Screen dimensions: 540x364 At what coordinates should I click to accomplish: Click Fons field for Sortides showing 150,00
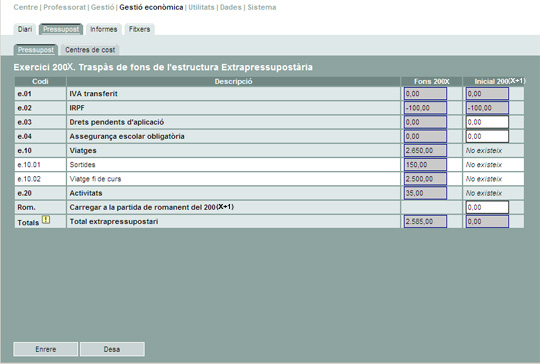point(425,165)
